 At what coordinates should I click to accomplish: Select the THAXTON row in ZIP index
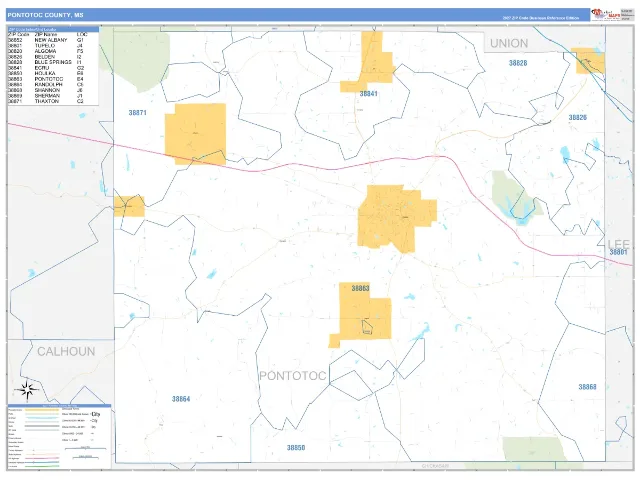(x=46, y=101)
